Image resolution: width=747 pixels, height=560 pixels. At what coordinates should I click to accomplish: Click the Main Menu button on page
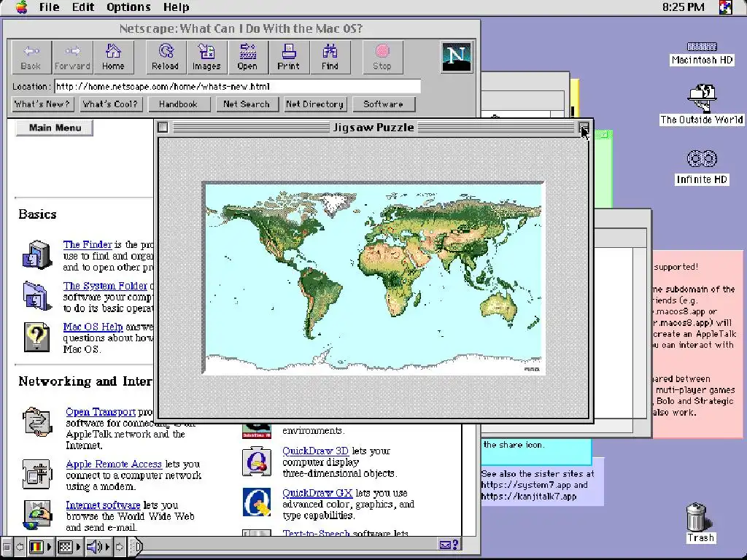(54, 128)
